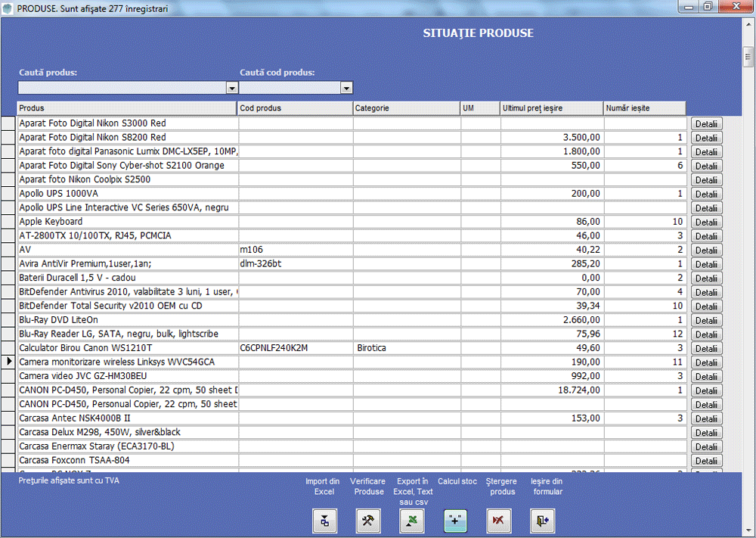Image resolution: width=756 pixels, height=538 pixels.
Task: Open Detalii for Baterii Duracell 1,5 V row
Action: [706, 278]
